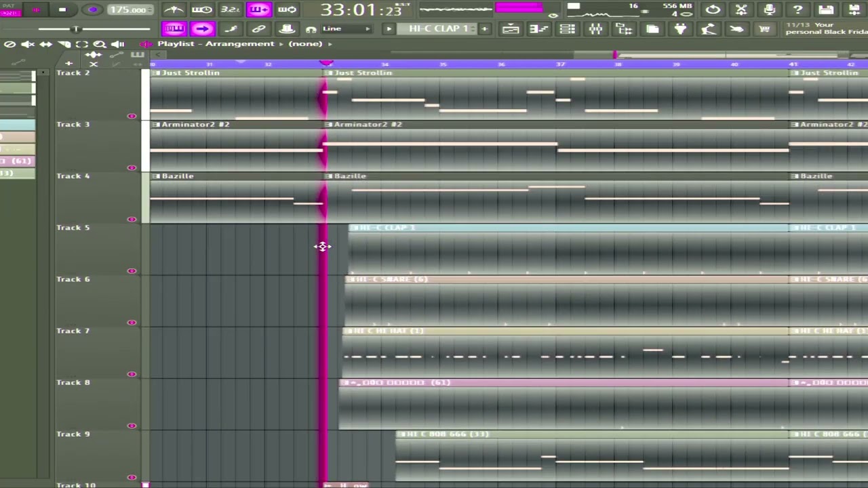The width and height of the screenshot is (868, 488).
Task: Click the Playlist - Arrangement title
Action: 216,44
